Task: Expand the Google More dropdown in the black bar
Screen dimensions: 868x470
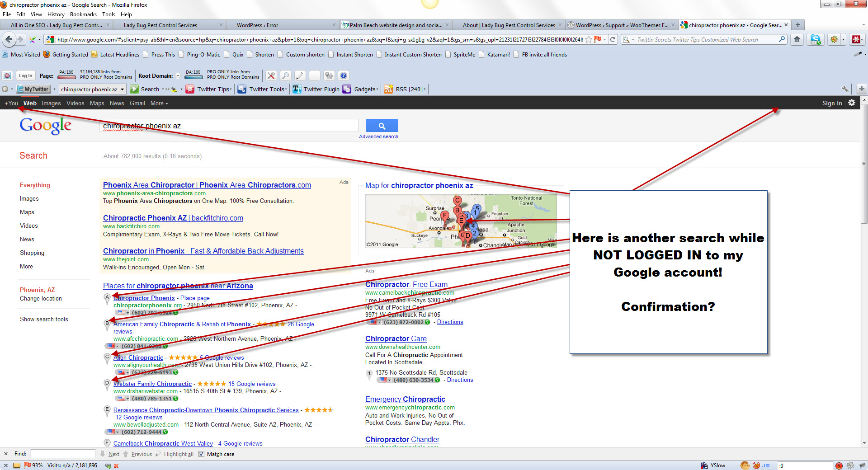Action: click(159, 103)
